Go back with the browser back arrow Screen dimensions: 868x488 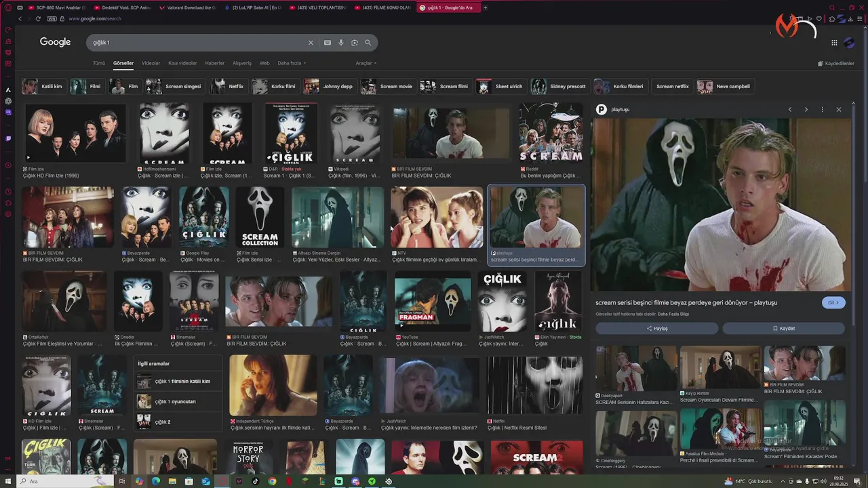(20, 18)
